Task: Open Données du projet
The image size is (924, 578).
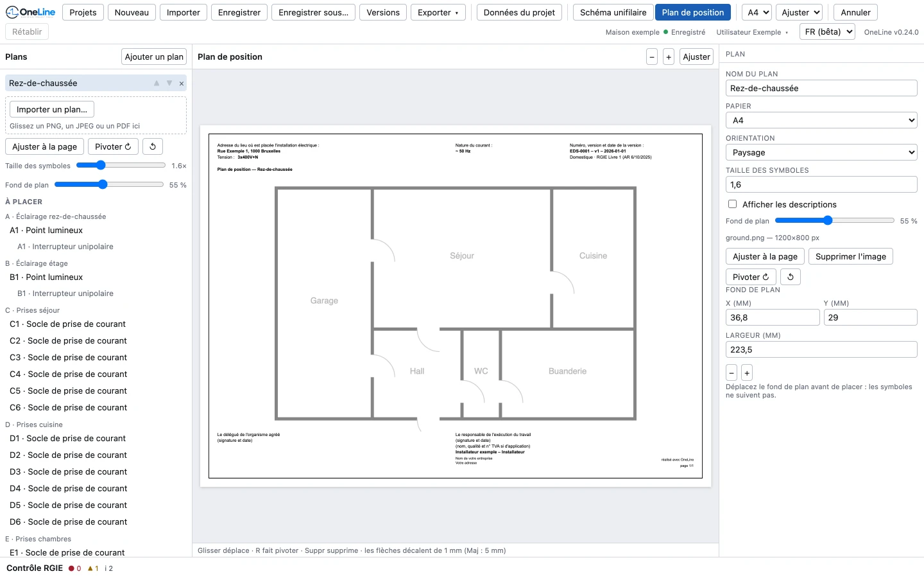Action: click(519, 12)
